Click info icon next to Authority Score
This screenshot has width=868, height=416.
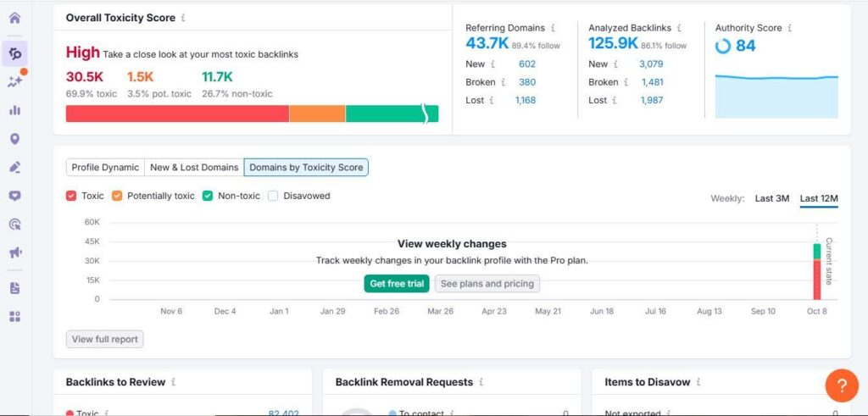(790, 28)
